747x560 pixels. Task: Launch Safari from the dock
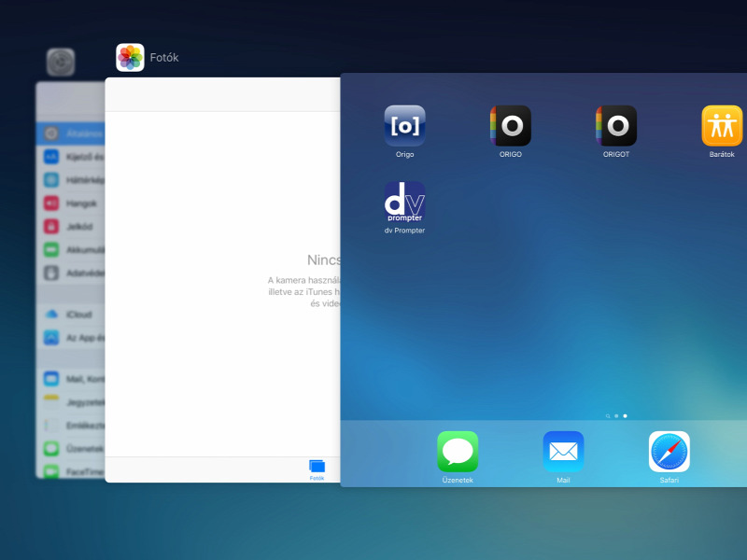click(669, 452)
